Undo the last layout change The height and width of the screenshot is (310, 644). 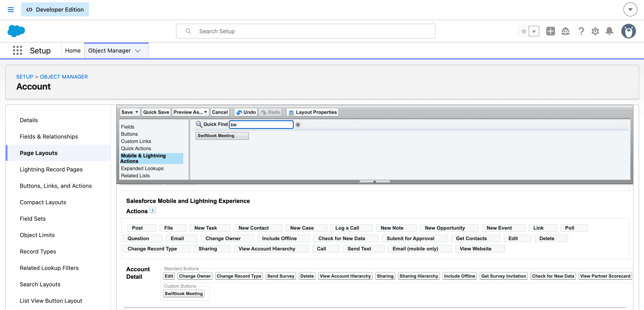point(246,112)
